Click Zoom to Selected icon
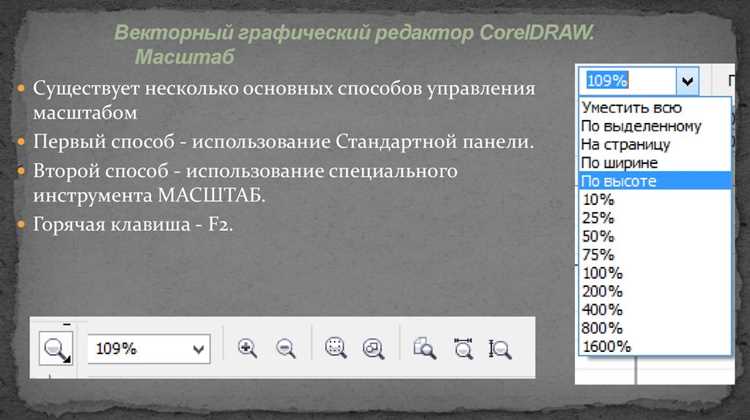 (335, 348)
